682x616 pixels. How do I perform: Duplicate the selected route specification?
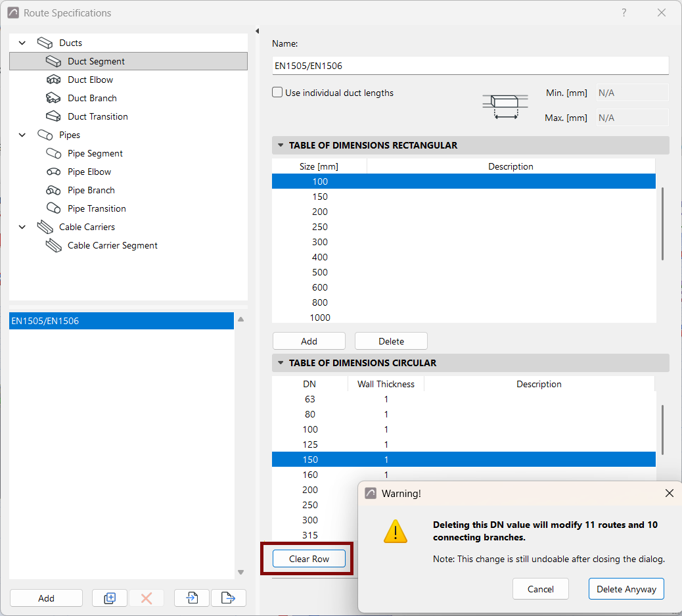pos(110,598)
